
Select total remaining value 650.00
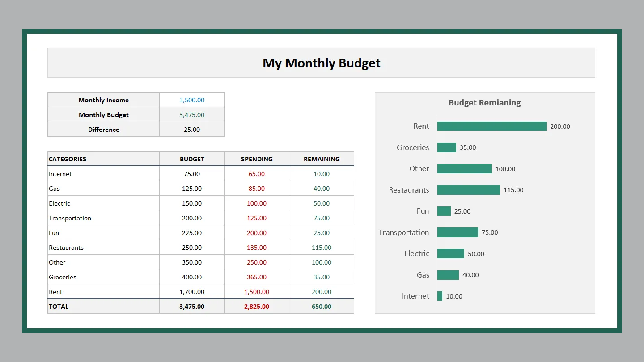point(322,307)
